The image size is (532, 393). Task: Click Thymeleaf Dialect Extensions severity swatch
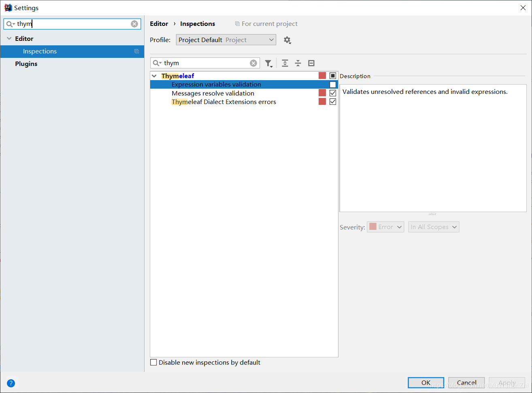pos(322,102)
